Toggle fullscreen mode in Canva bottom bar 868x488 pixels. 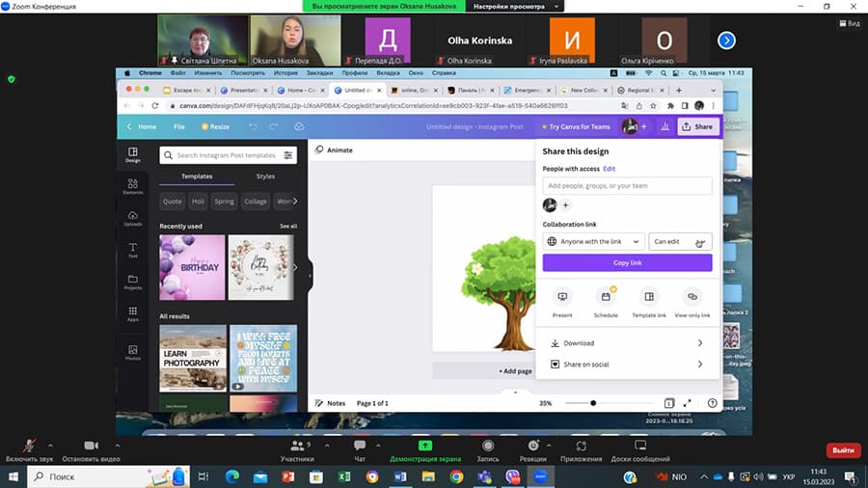pos(688,403)
